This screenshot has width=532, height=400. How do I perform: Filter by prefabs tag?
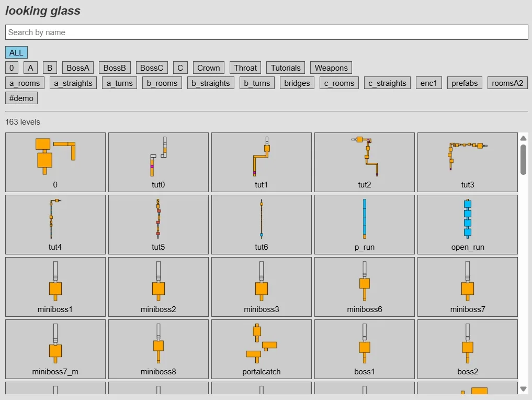pyautogui.click(x=465, y=83)
